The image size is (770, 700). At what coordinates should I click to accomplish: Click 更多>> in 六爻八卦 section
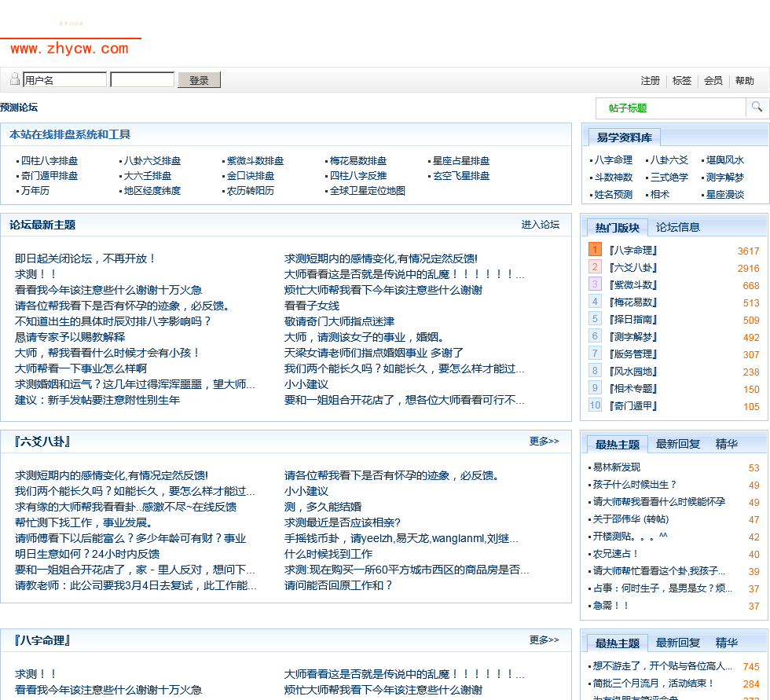coord(544,442)
